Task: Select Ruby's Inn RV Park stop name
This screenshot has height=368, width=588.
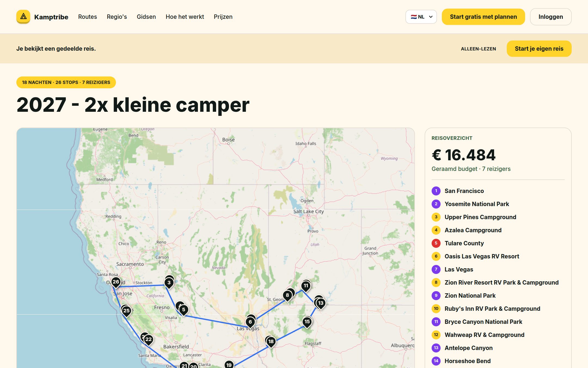Action: 492,309
